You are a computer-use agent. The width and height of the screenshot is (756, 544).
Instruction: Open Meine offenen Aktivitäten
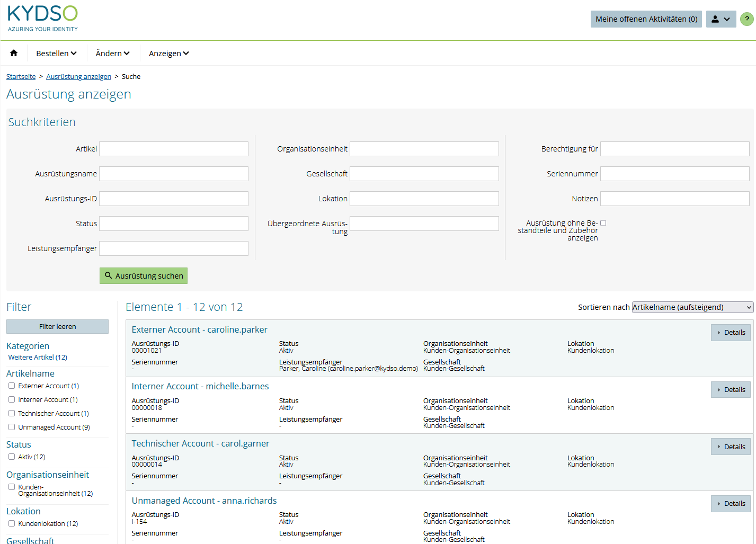pos(646,19)
